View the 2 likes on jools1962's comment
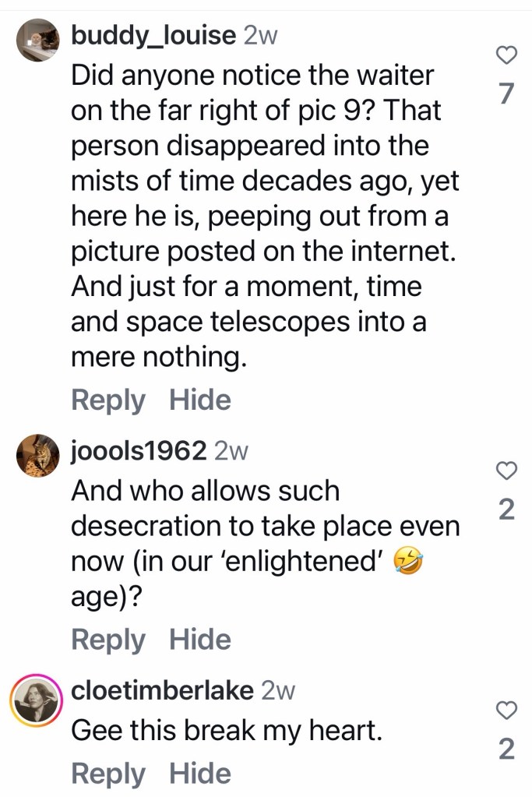 506,509
